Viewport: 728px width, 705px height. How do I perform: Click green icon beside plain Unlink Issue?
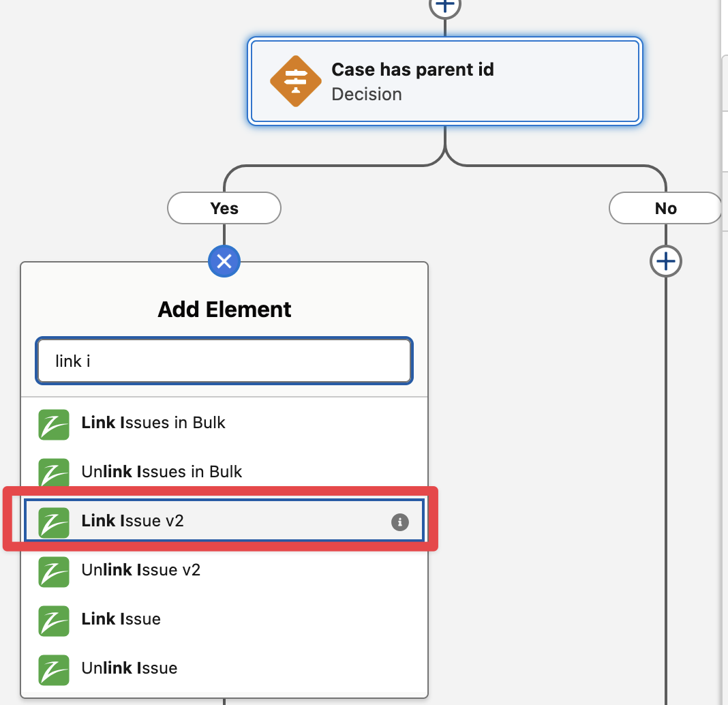[54, 669]
